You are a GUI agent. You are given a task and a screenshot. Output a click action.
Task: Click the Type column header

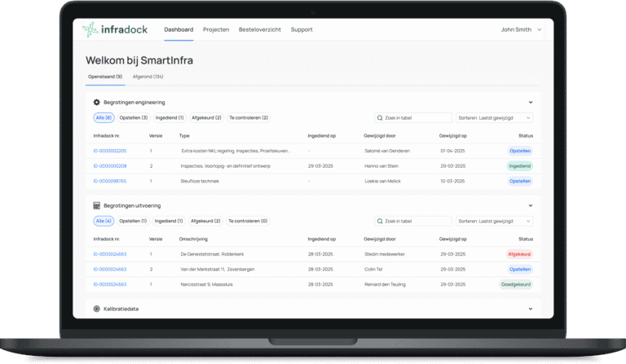pos(184,136)
